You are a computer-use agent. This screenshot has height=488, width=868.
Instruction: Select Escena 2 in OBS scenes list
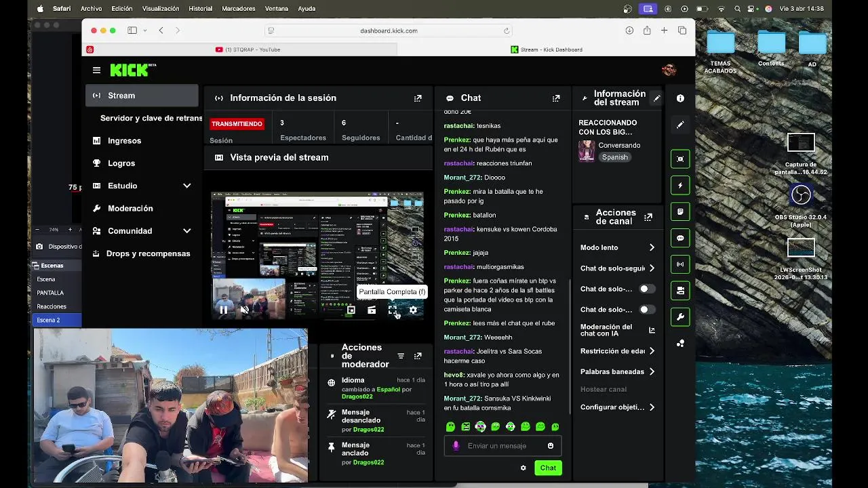coord(57,320)
